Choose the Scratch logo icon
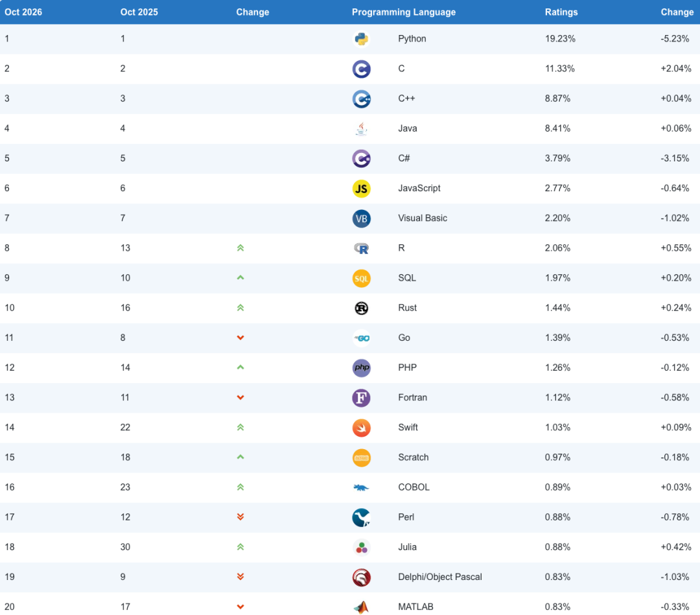 pos(361,458)
